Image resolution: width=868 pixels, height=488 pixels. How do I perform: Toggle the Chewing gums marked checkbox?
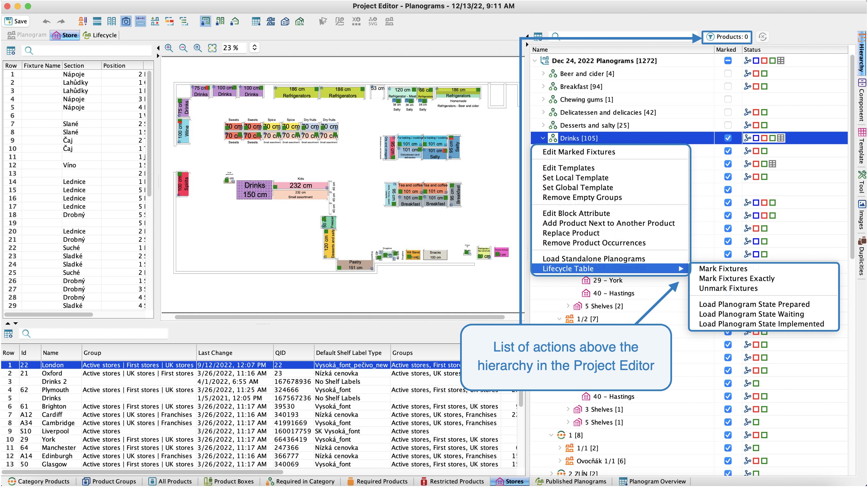[728, 99]
